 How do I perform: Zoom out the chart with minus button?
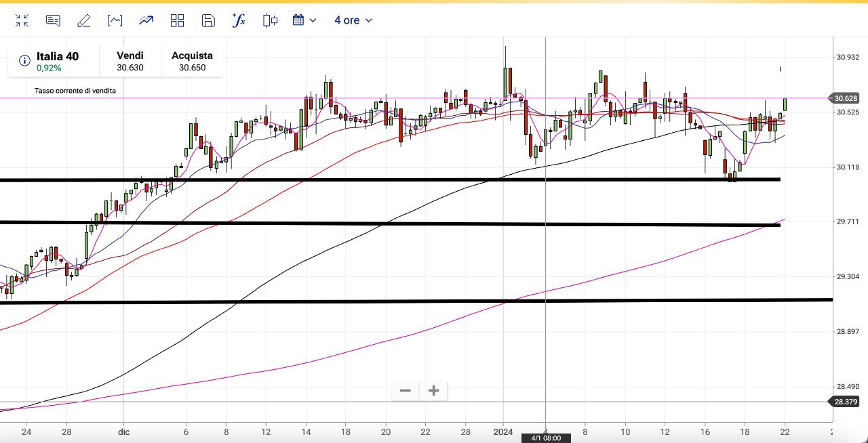pos(406,391)
